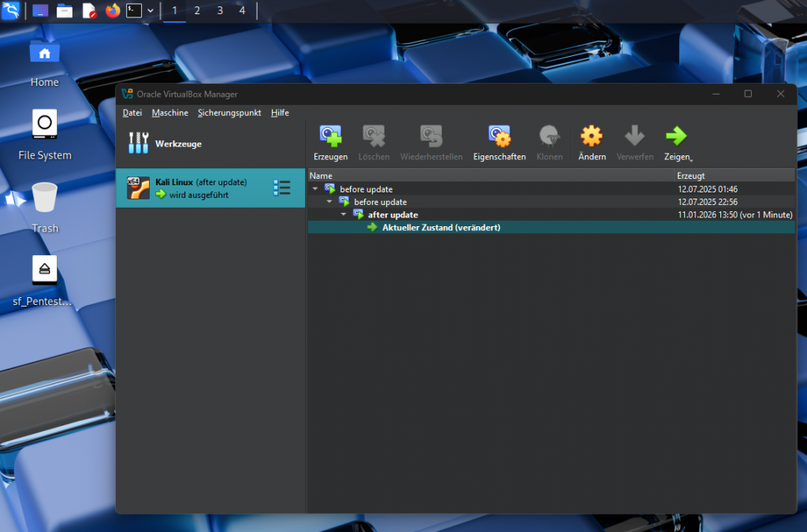Launch Firefox from the top panel

112,11
